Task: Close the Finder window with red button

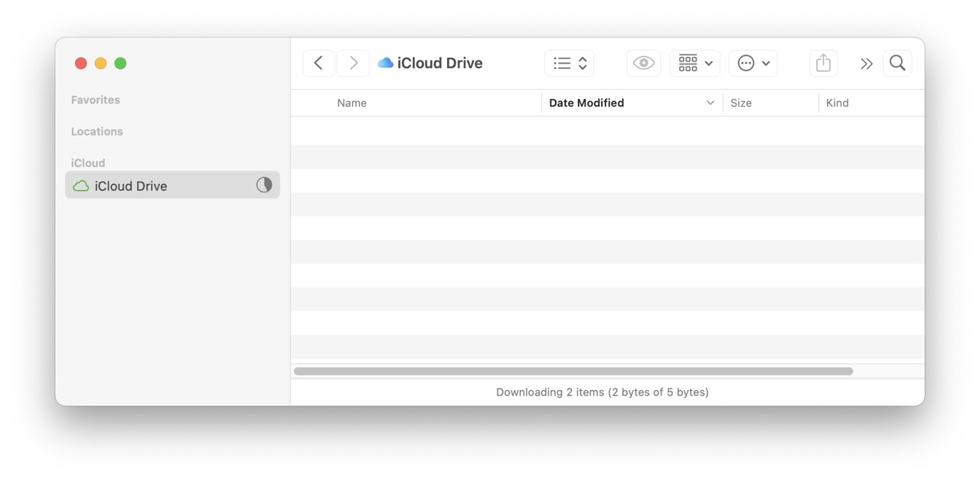Action: [80, 63]
